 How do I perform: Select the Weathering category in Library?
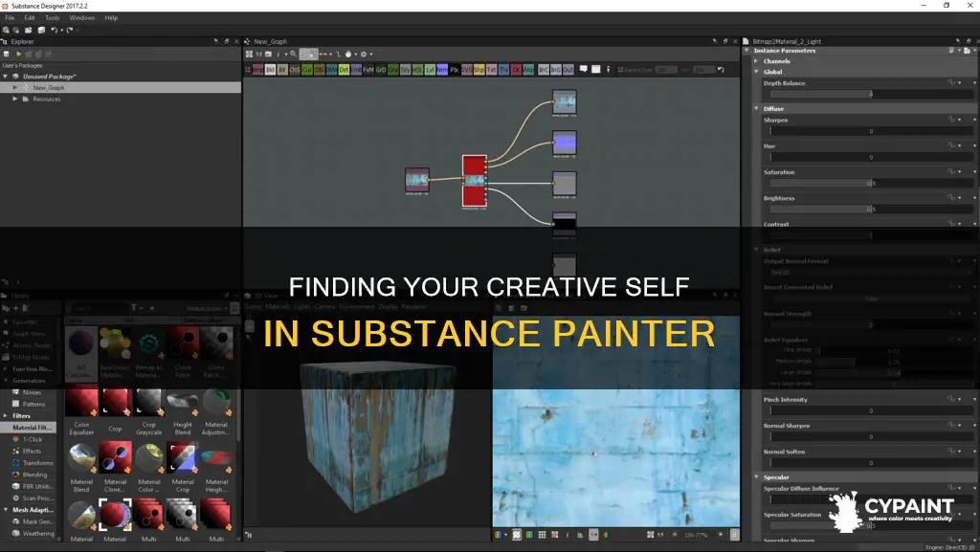point(38,533)
